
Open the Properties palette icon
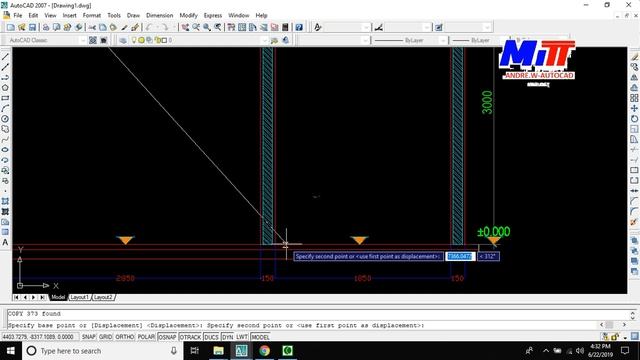click(231, 27)
